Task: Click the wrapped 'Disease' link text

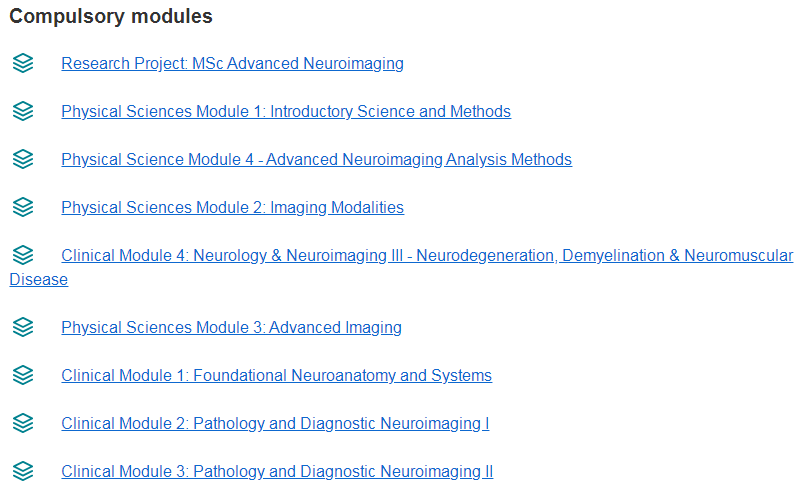Action: [39, 280]
